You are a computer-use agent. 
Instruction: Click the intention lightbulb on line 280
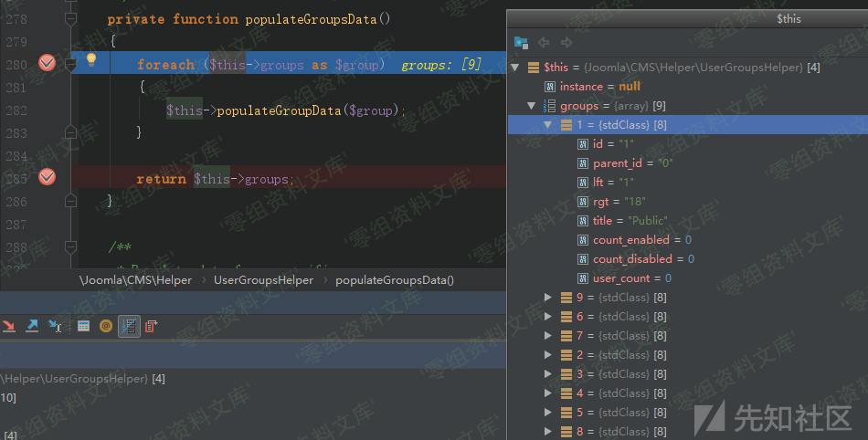(91, 60)
